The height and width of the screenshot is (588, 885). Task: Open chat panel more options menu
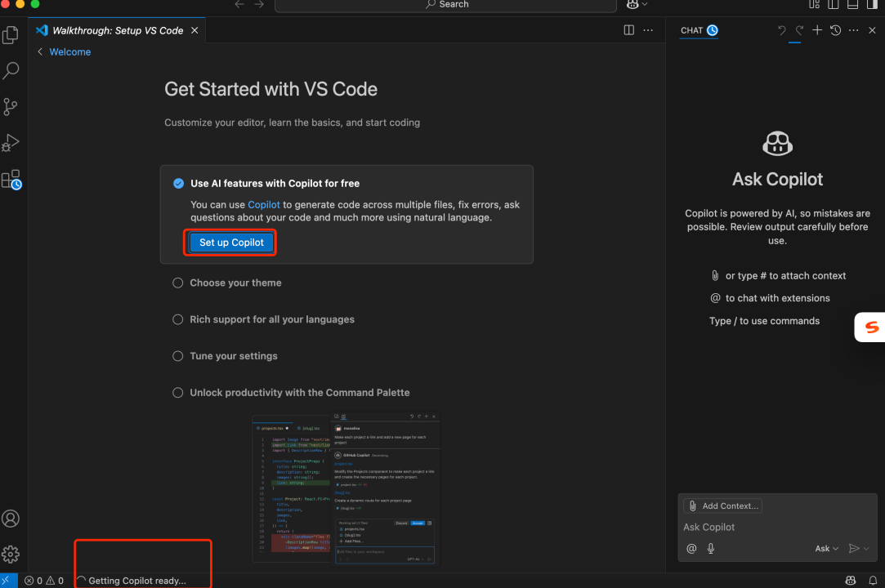tap(853, 30)
